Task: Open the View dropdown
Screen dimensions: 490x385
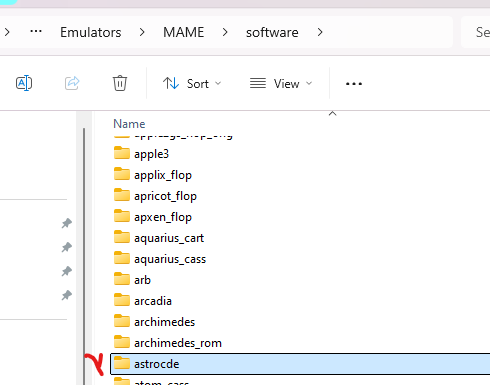Action: 281,84
